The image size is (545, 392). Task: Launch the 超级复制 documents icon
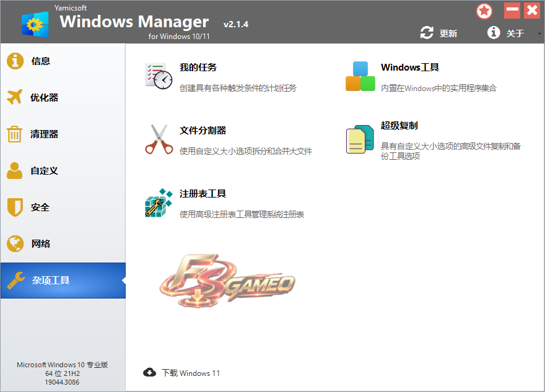click(x=360, y=139)
